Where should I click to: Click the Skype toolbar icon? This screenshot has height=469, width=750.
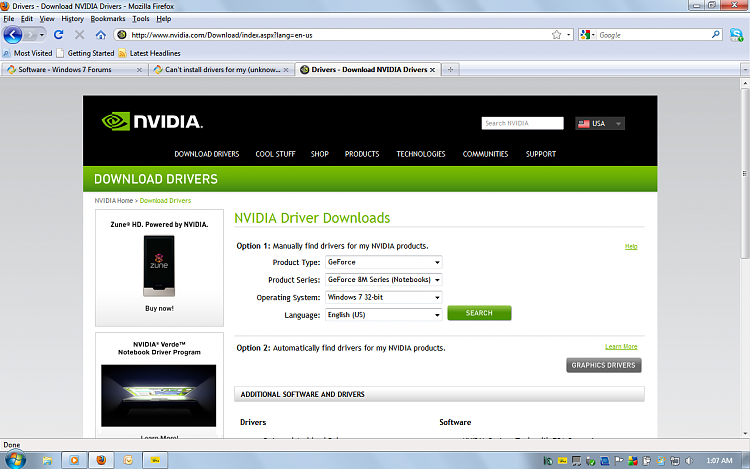(x=736, y=35)
